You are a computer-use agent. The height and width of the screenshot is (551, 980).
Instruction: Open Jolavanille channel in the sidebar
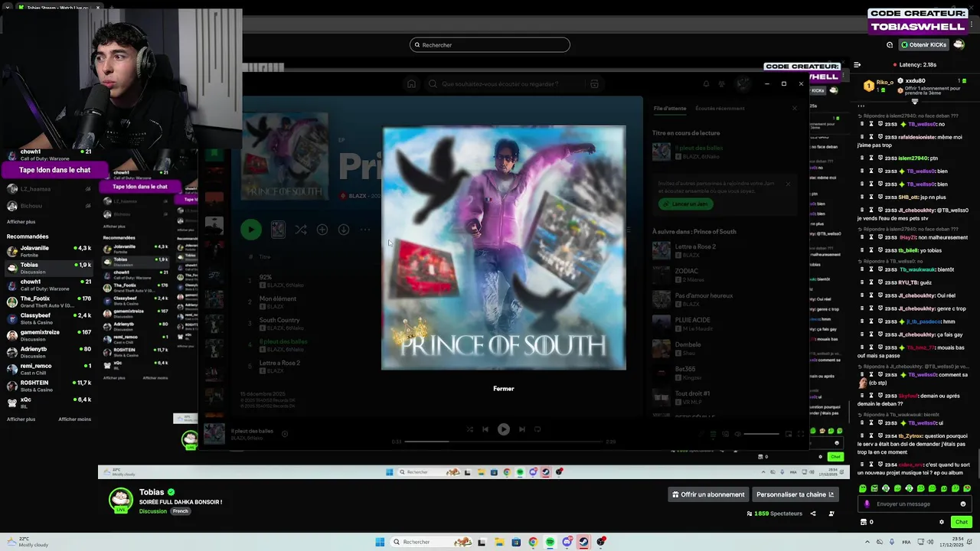click(49, 251)
